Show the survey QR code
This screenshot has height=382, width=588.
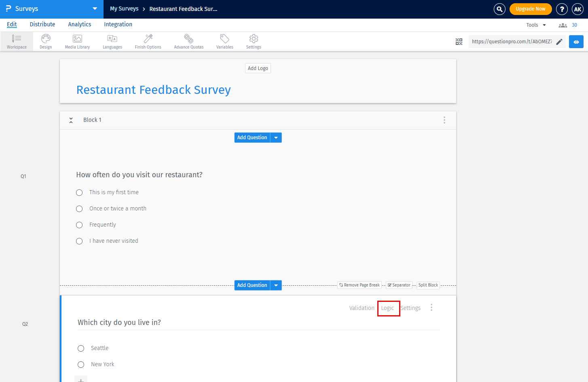coord(459,42)
